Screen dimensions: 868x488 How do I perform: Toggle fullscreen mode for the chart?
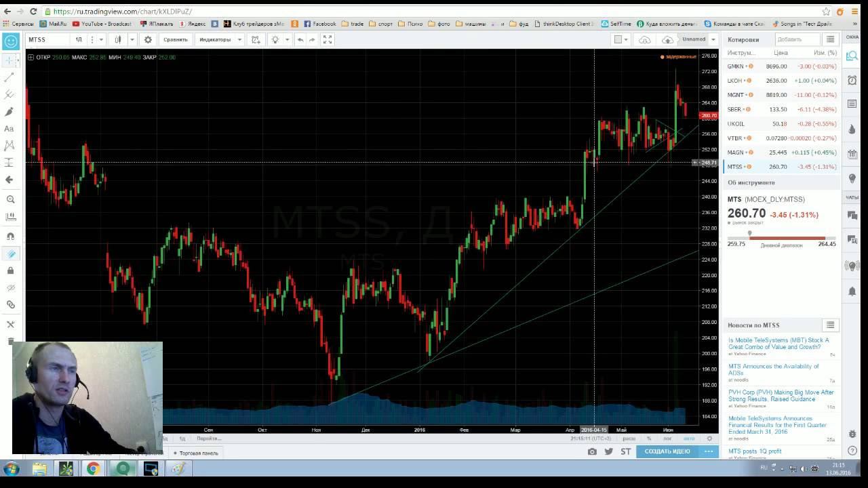[x=328, y=39]
